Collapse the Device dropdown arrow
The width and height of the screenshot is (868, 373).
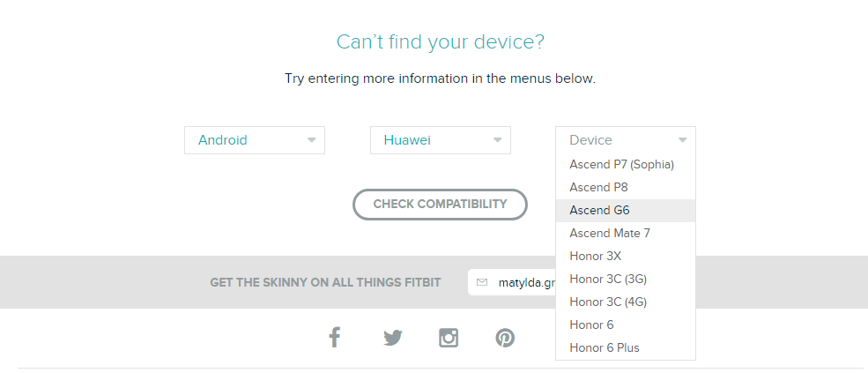click(683, 140)
